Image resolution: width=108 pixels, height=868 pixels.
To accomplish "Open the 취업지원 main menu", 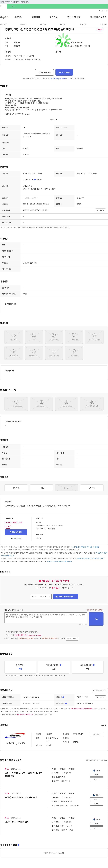I will [36, 17].
